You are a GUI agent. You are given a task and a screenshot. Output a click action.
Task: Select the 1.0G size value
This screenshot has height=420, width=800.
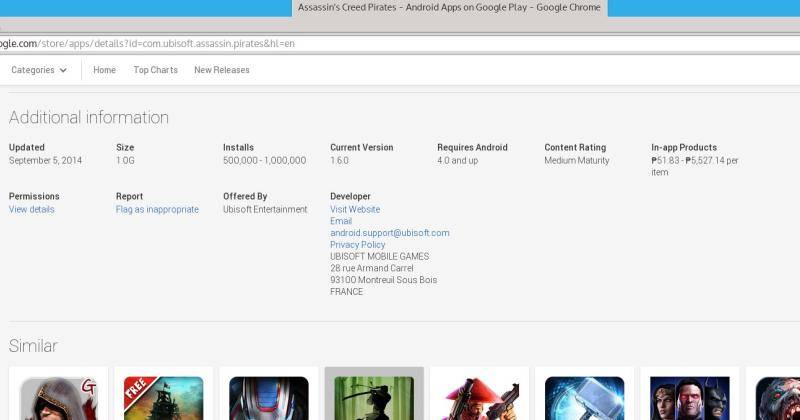tap(125, 160)
